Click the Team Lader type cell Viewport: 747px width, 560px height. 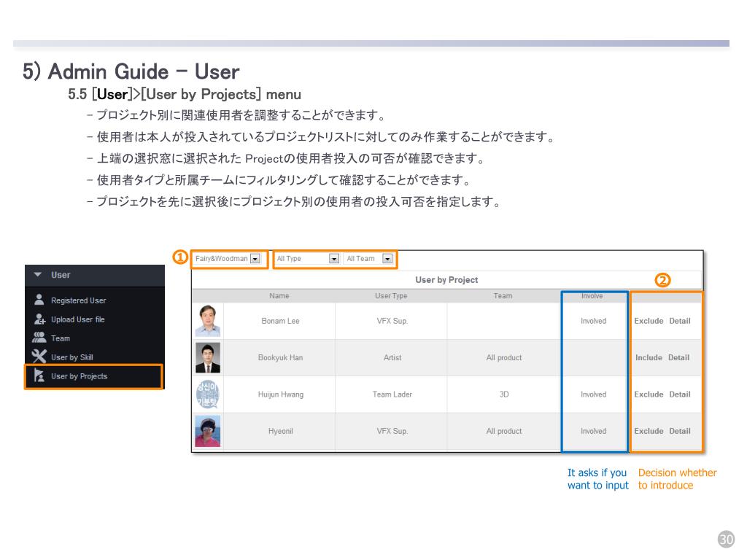tap(392, 394)
